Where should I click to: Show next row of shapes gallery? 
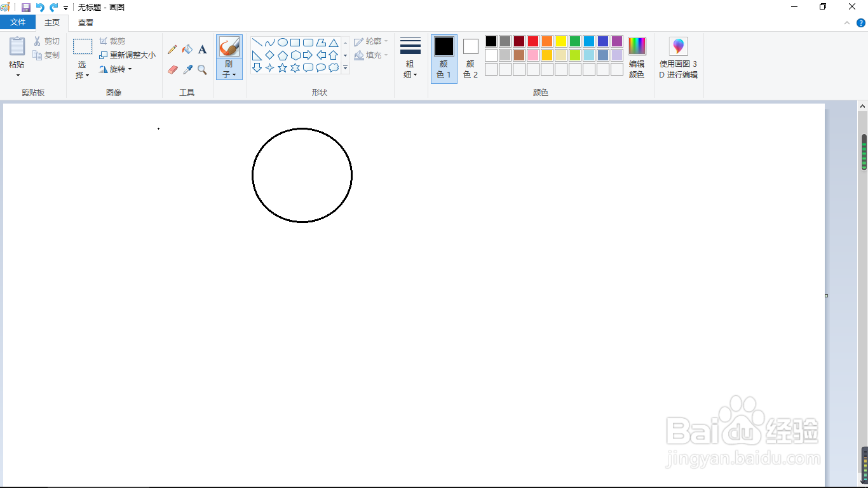tap(346, 55)
